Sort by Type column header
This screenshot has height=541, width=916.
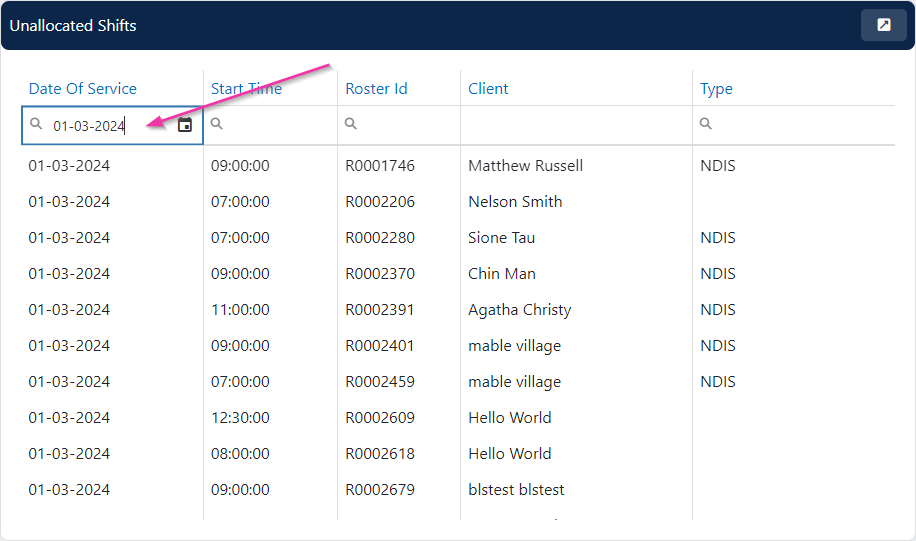[716, 89]
